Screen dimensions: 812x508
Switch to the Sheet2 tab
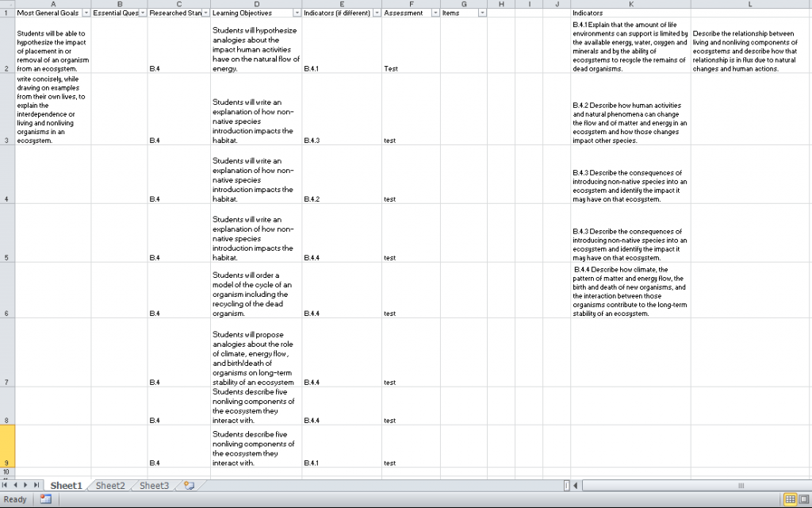click(x=110, y=486)
